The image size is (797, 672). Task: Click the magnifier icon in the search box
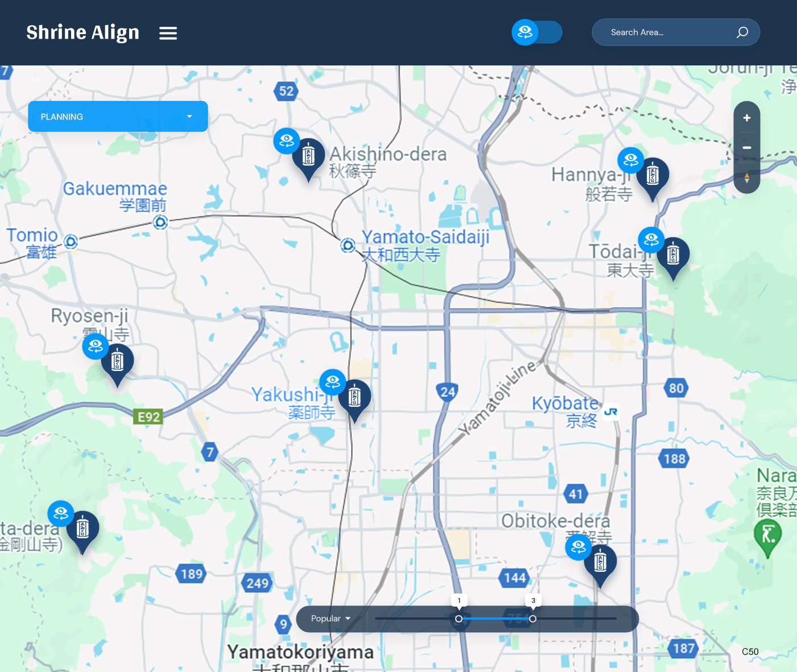[742, 32]
